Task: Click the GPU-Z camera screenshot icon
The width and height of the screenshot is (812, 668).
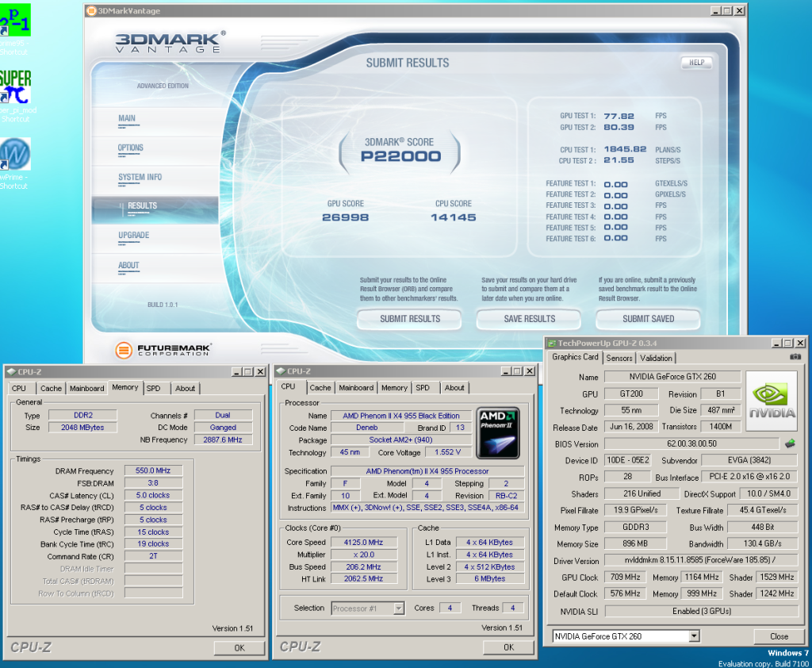Action: click(x=794, y=357)
